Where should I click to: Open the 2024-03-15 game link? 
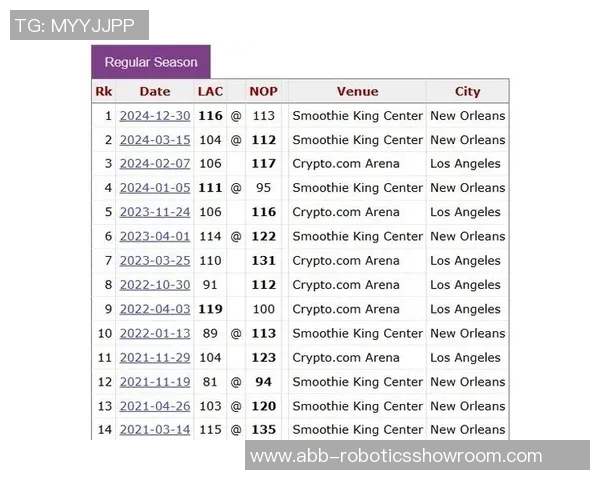pyautogui.click(x=154, y=140)
